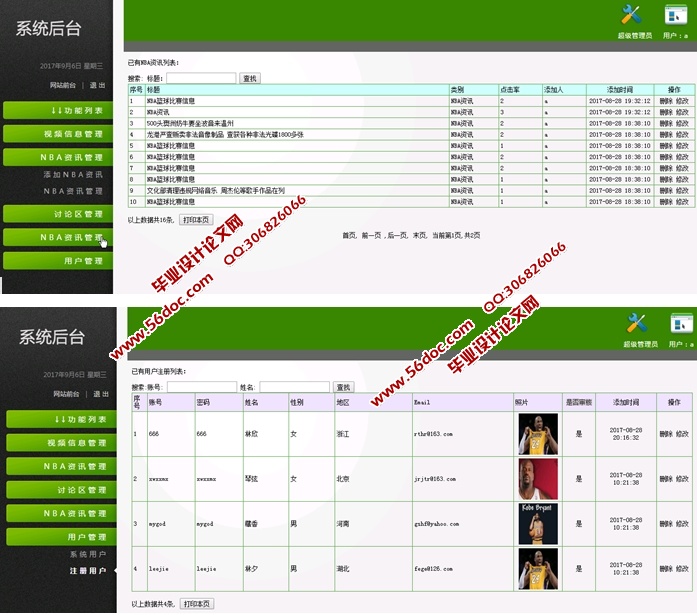Click the user window icon in top panel
The image size is (697, 615).
tap(677, 14)
